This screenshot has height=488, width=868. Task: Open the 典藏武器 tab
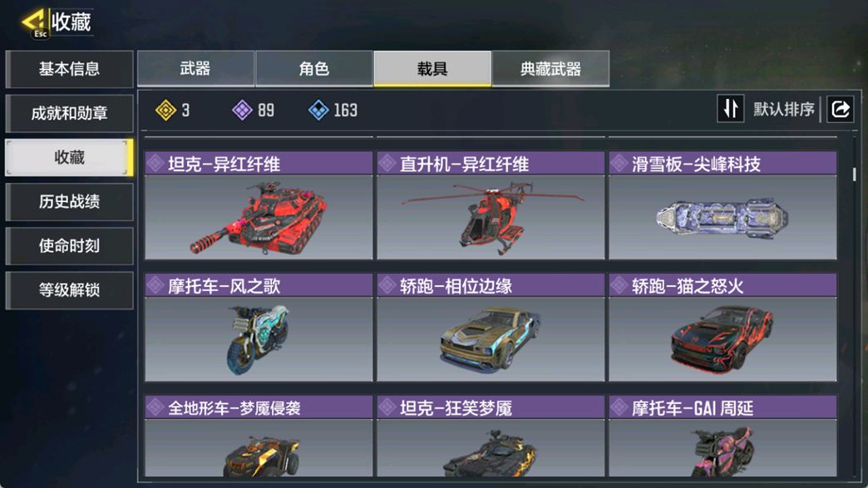pyautogui.click(x=550, y=69)
